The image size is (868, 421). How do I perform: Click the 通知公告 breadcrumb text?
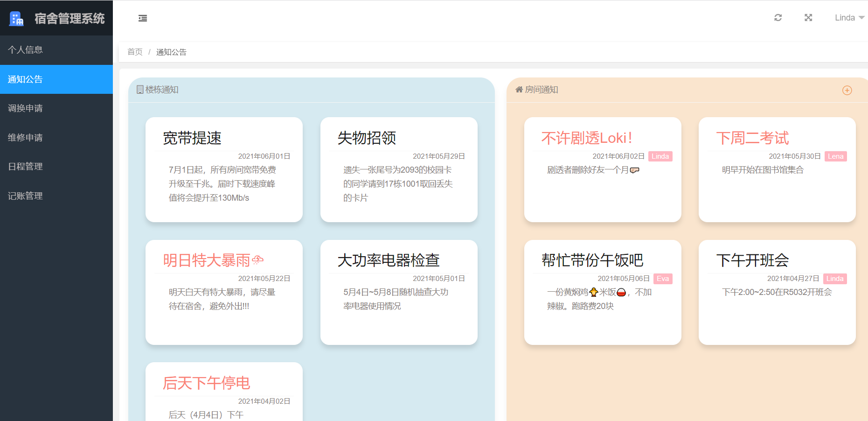click(171, 52)
